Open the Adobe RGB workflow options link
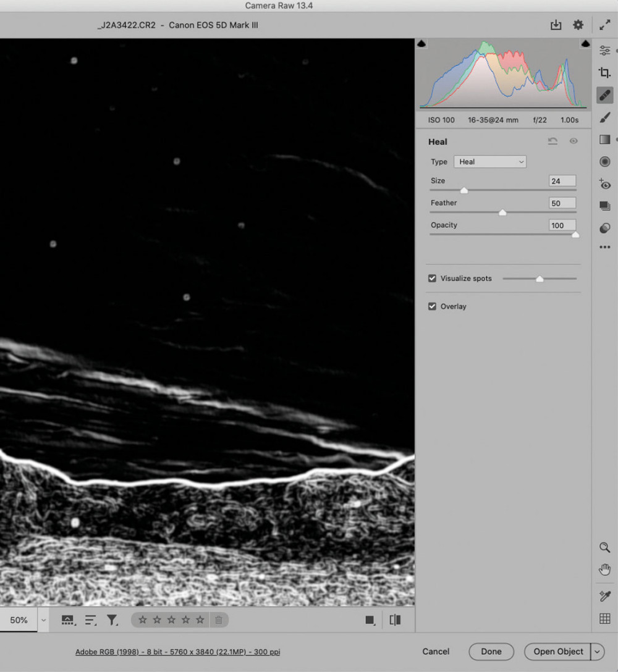The height and width of the screenshot is (672, 618). (177, 652)
